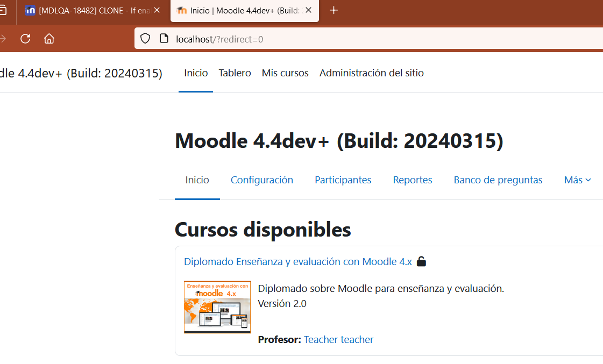The image size is (603, 364).
Task: Open the Participantes tab
Action: [x=343, y=180]
